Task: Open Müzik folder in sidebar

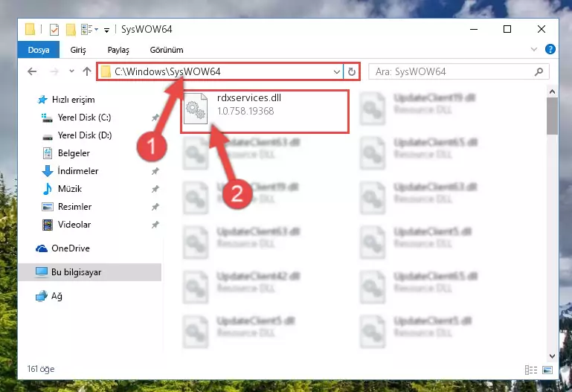Action: coord(62,189)
